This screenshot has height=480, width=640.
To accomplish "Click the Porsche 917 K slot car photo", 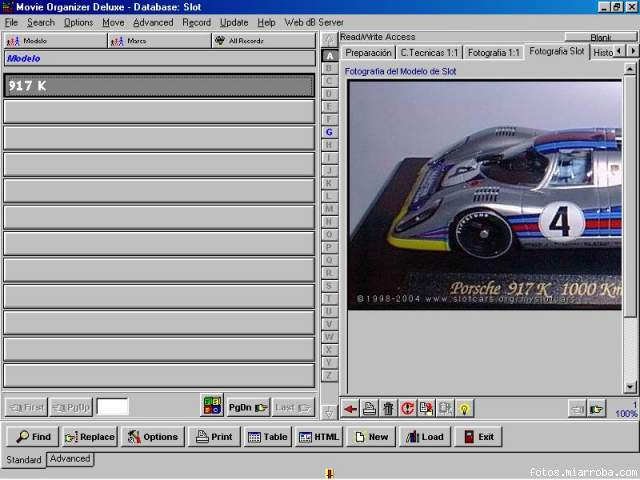I will [x=484, y=195].
